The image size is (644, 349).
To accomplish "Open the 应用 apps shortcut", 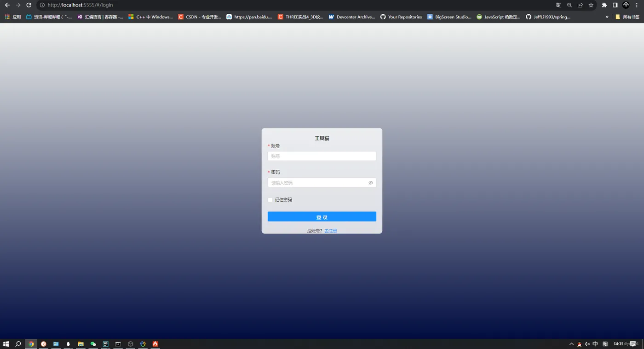I will tap(13, 17).
